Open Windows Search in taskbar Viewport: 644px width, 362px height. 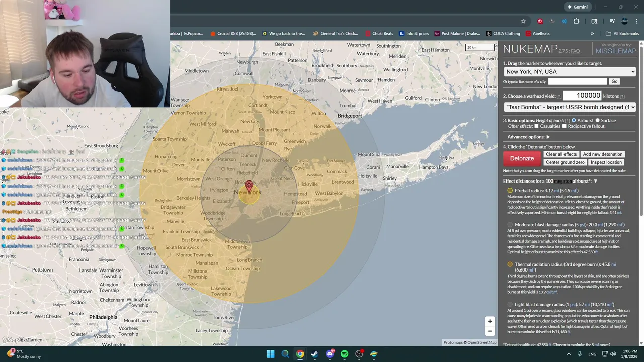click(285, 354)
